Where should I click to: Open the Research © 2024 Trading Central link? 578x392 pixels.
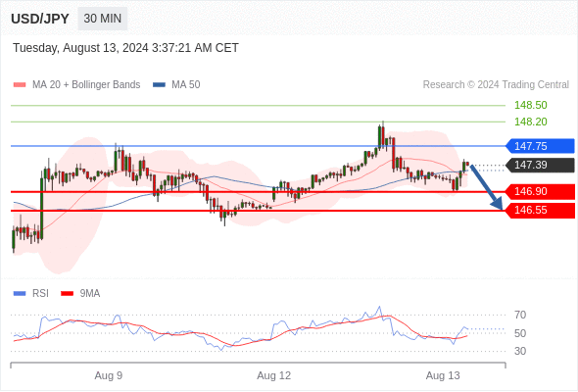pos(496,85)
